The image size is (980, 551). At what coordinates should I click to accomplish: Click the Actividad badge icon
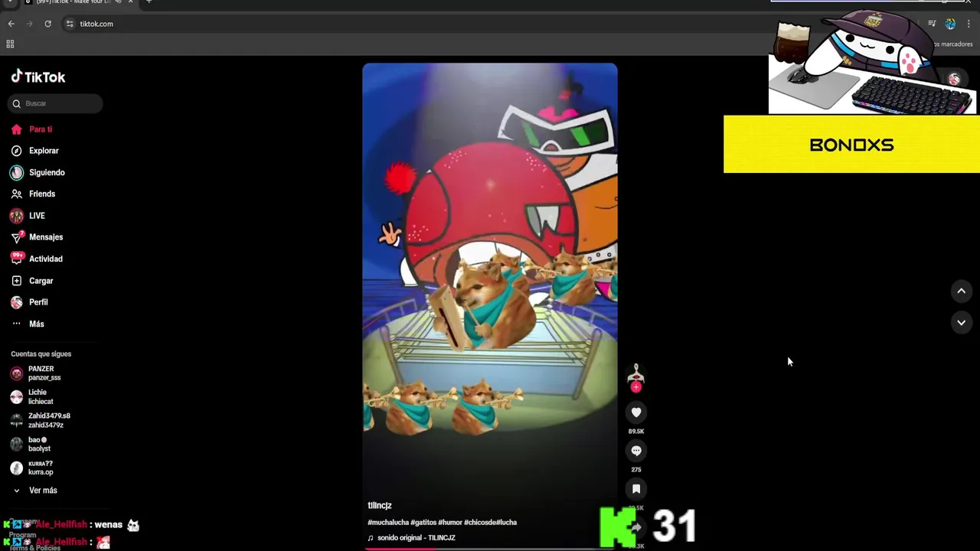coord(17,259)
